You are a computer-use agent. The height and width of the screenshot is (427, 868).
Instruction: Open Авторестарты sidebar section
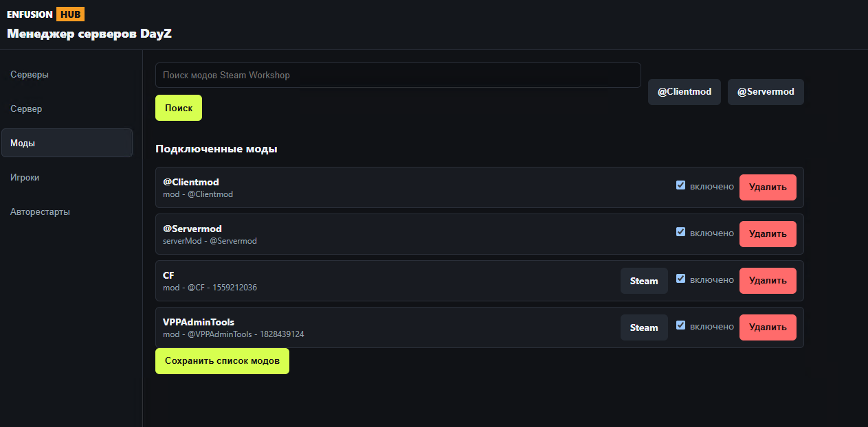coord(67,211)
